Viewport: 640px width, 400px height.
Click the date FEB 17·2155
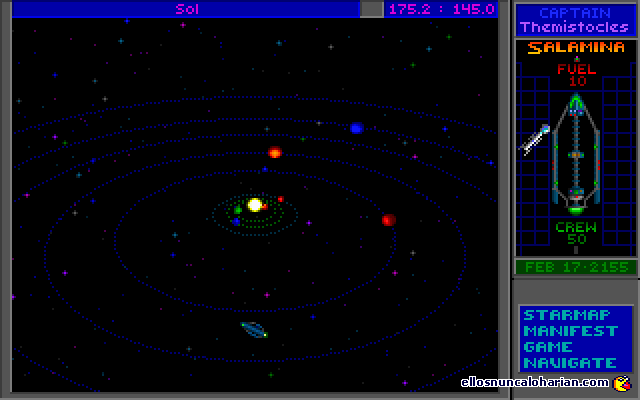pyautogui.click(x=576, y=267)
